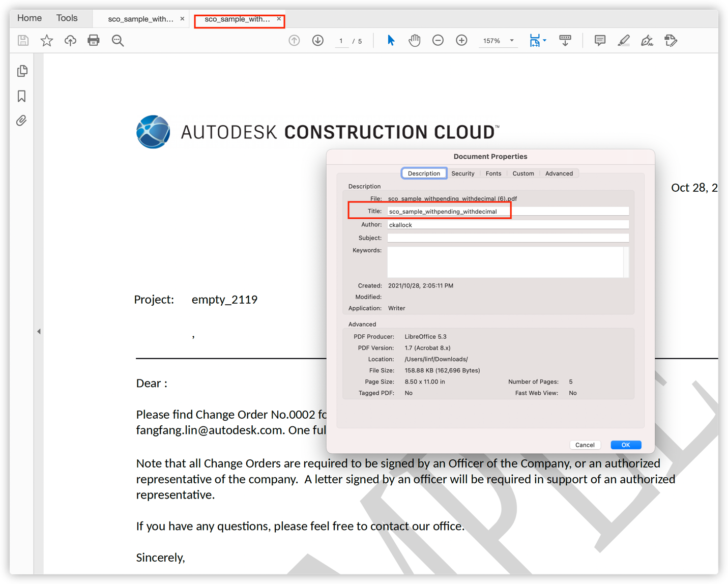Open the Custom tab in Document Properties

coord(523,173)
